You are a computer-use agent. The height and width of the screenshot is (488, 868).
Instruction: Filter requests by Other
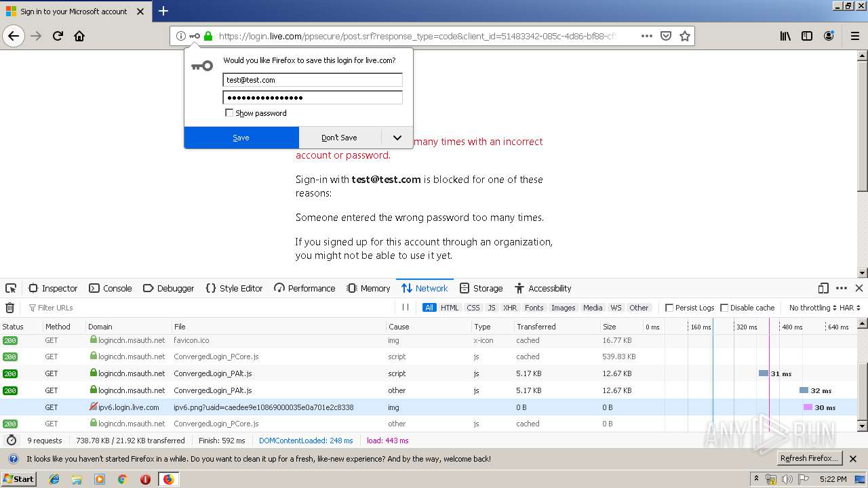coord(639,308)
